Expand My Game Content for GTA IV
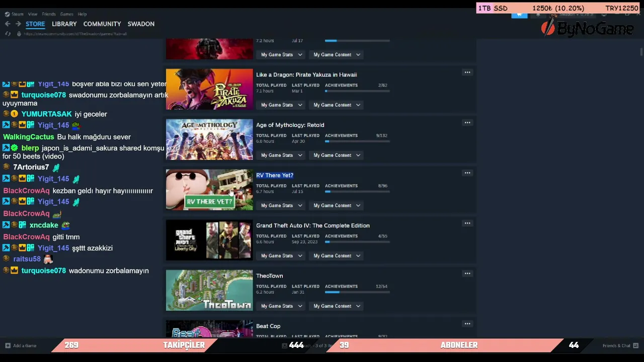Screen dimensions: 644x362 (337, 256)
